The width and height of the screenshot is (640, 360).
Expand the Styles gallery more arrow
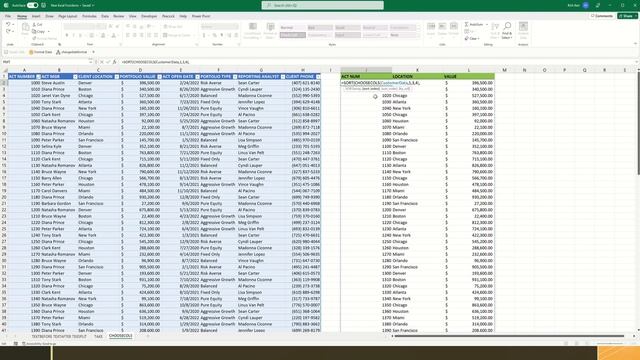[x=418, y=36]
